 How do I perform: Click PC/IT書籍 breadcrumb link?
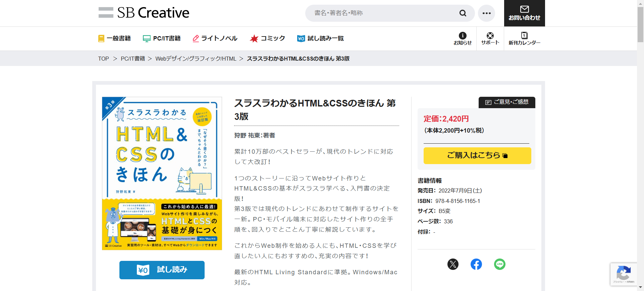133,59
